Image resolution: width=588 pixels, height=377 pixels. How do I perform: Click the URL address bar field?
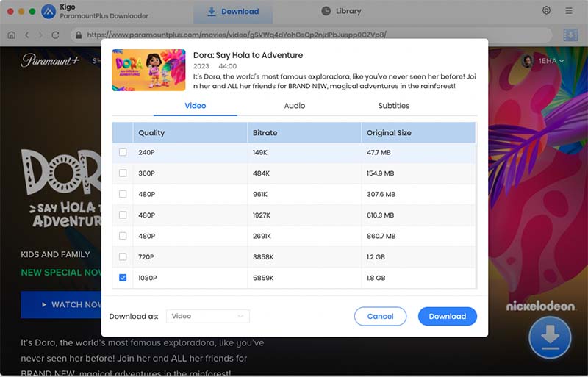pos(311,35)
